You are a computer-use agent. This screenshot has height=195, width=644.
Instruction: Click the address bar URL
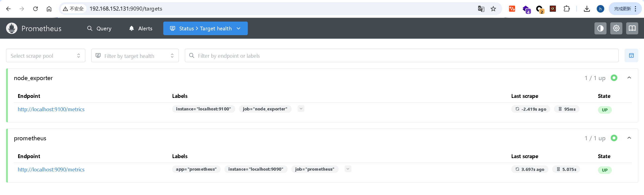(x=126, y=9)
